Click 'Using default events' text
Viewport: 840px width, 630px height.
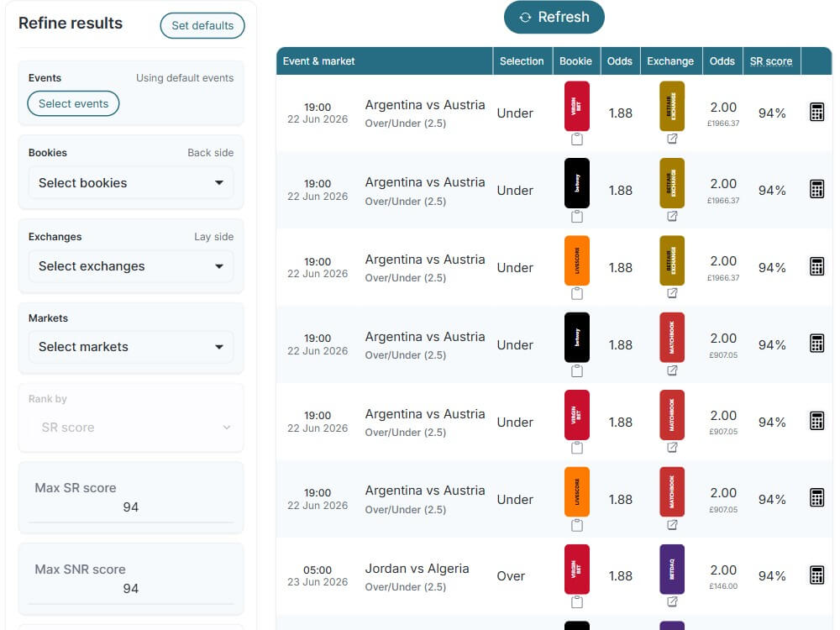[185, 77]
